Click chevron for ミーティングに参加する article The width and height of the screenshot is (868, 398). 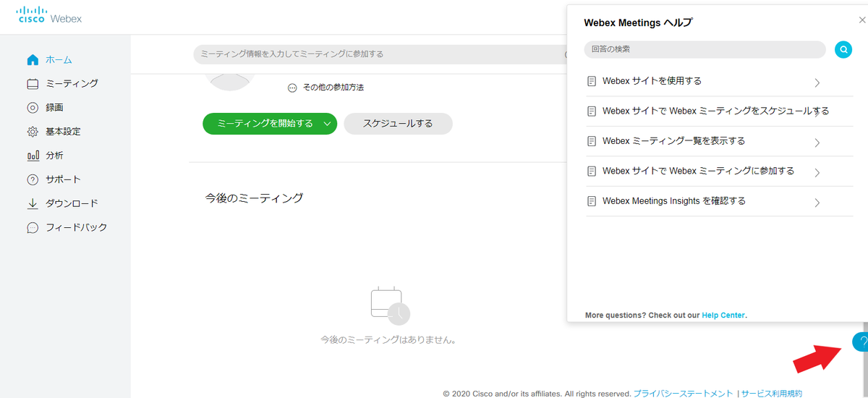[817, 173]
